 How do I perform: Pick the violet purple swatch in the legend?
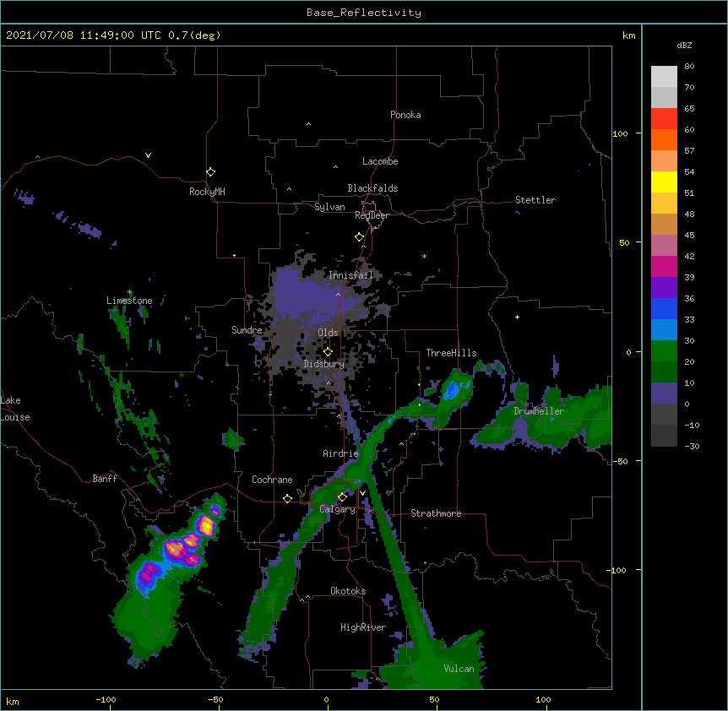tap(664, 288)
